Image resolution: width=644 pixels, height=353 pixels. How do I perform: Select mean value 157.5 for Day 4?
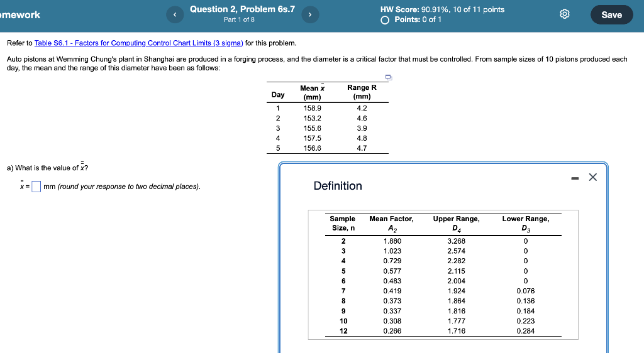pos(312,138)
